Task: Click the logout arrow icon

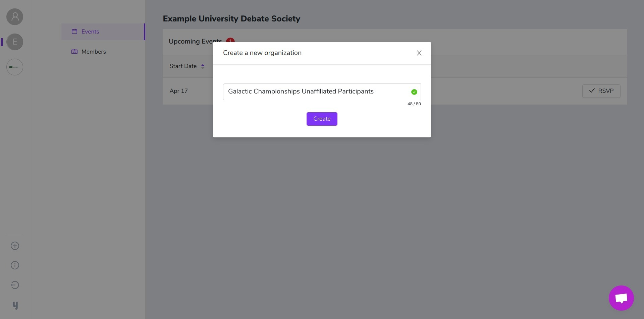Action: coord(15,285)
